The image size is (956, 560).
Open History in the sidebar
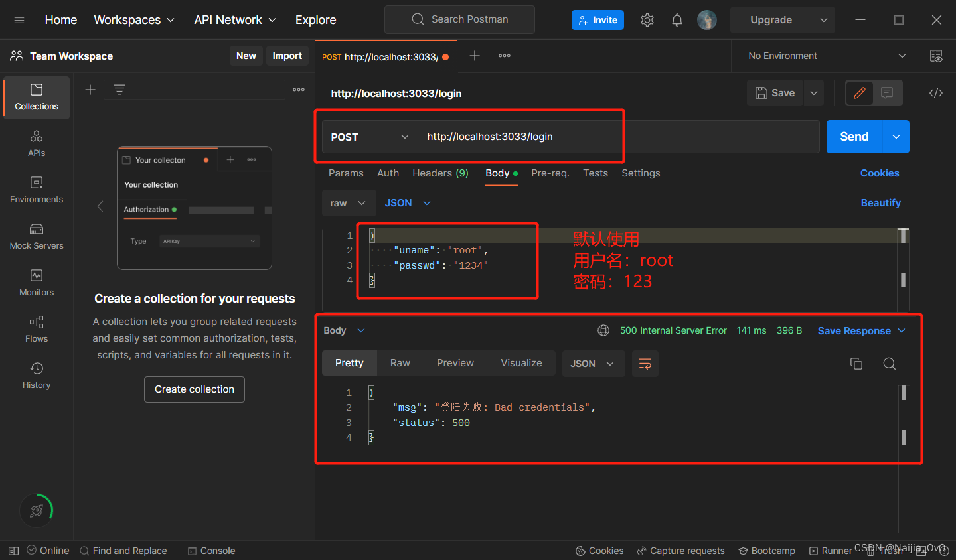[37, 376]
